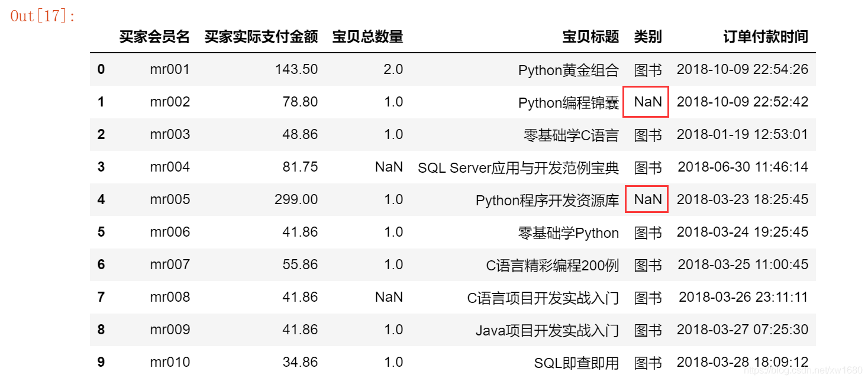This screenshot has width=868, height=381.
Task: Select the Python程序开发资源库 title
Action: pyautogui.click(x=547, y=200)
